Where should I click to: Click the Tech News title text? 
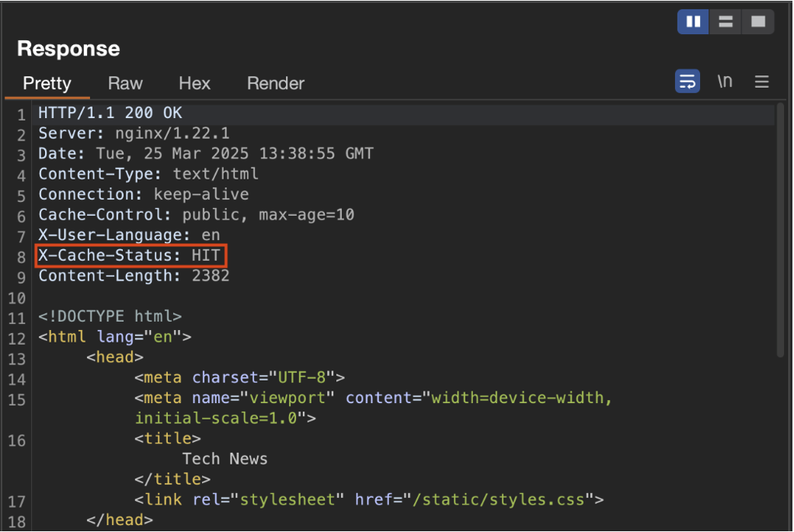[x=225, y=459]
